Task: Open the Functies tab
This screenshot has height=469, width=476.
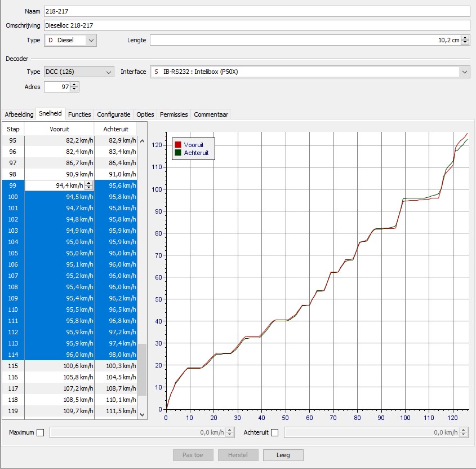Action: tap(79, 114)
